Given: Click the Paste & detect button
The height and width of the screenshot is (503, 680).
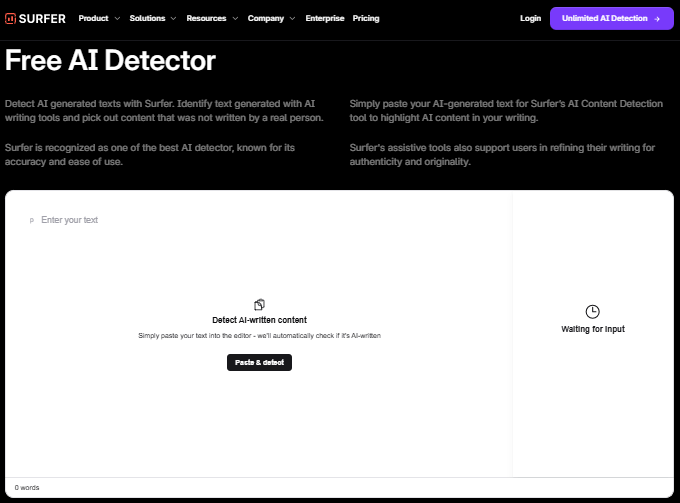Looking at the screenshot, I should point(259,363).
